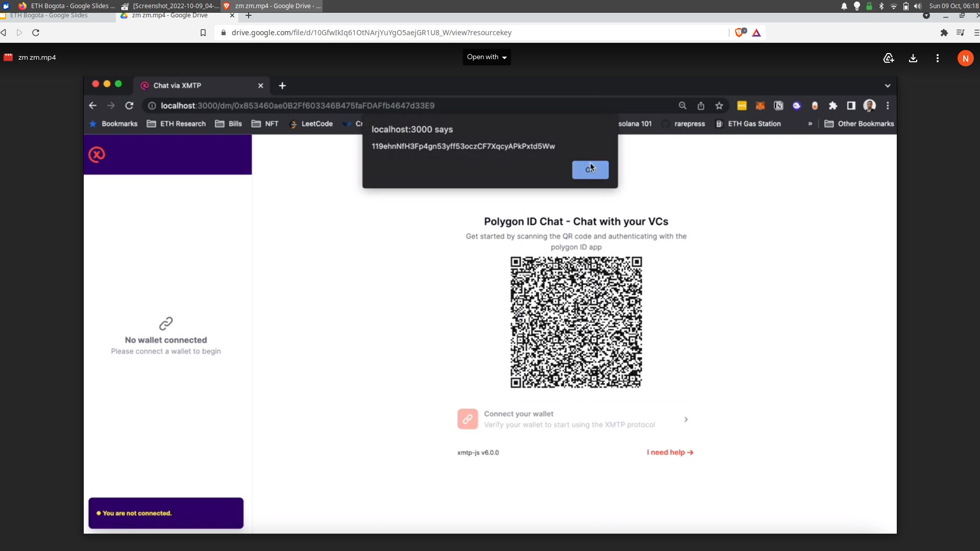The height and width of the screenshot is (551, 980).
Task: Open the ETH Gas Station bookmark
Action: (748, 124)
